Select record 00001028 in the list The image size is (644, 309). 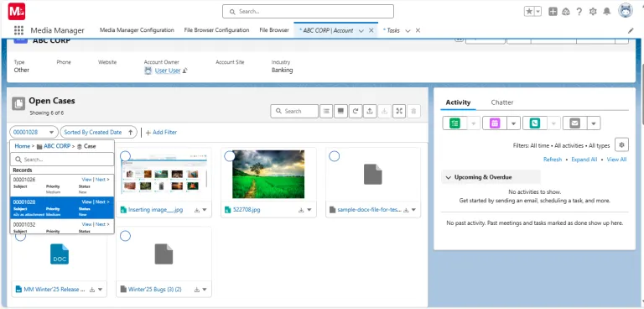62,207
